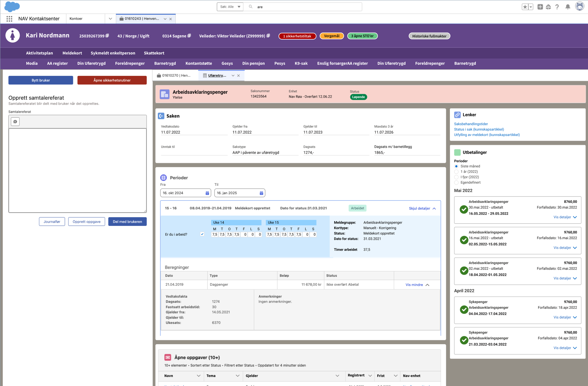Screen dimensions: 588x386
Task: Open the app launcher grid icon
Action: [x=9, y=19]
